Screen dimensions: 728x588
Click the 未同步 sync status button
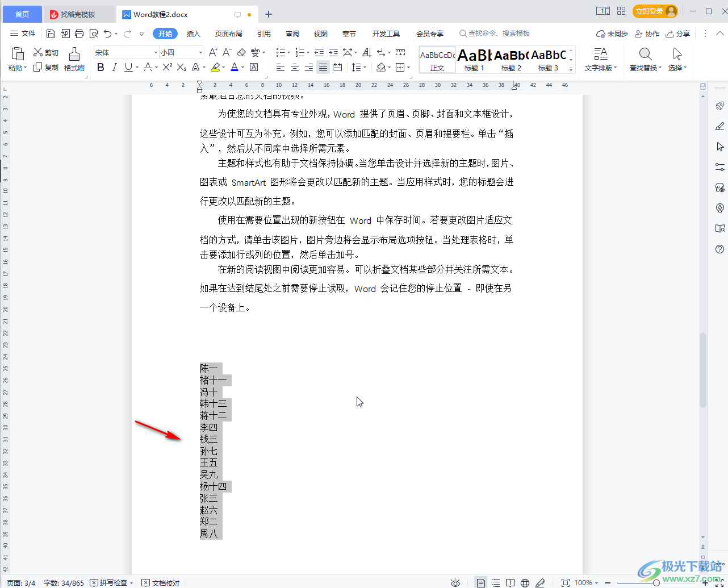tap(612, 34)
